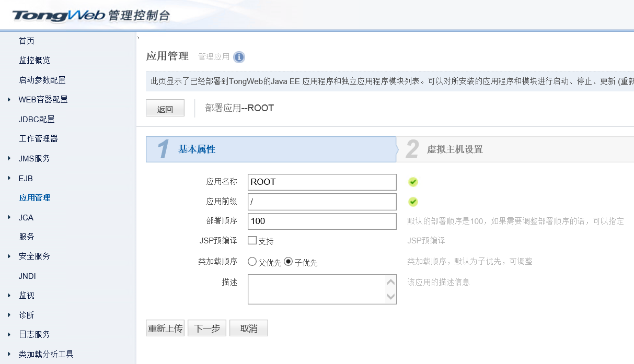Click the info icon beside 管理应用
This screenshot has height=364, width=634.
pyautogui.click(x=239, y=57)
